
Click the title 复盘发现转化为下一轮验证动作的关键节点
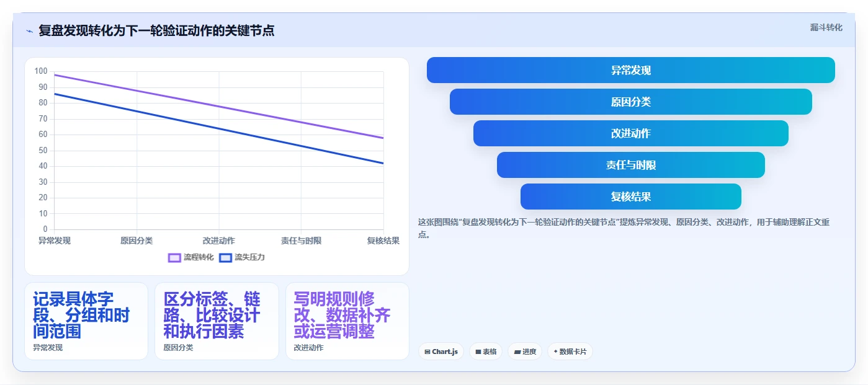coord(156,30)
